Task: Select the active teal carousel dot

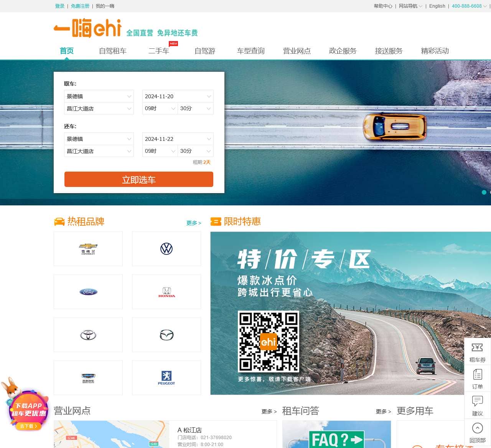Action: coord(484,192)
